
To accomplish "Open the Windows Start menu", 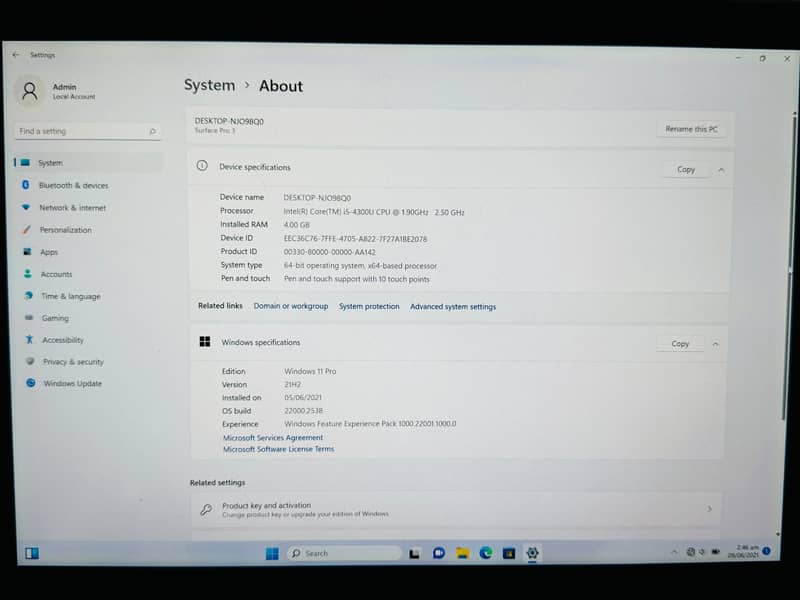I will coord(272,554).
